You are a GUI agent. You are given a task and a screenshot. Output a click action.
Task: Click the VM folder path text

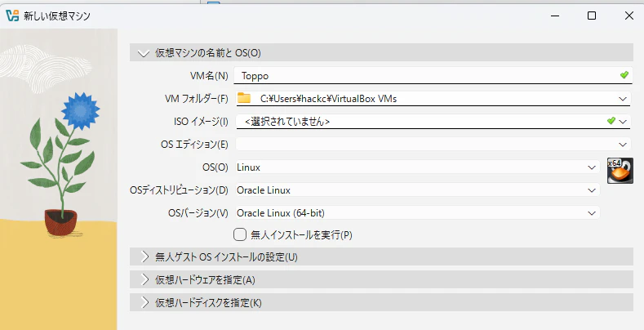pyautogui.click(x=329, y=99)
